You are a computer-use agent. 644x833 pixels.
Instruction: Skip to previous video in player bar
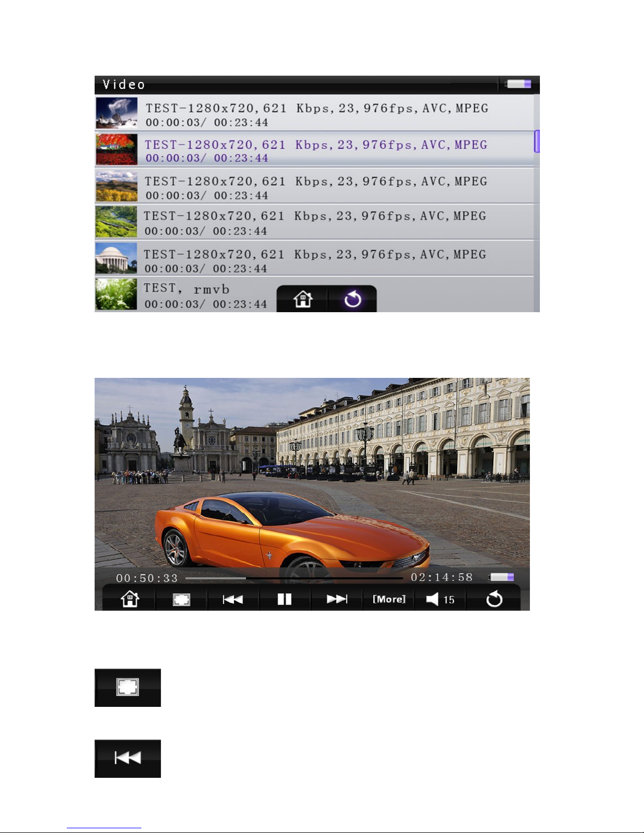coord(233,600)
